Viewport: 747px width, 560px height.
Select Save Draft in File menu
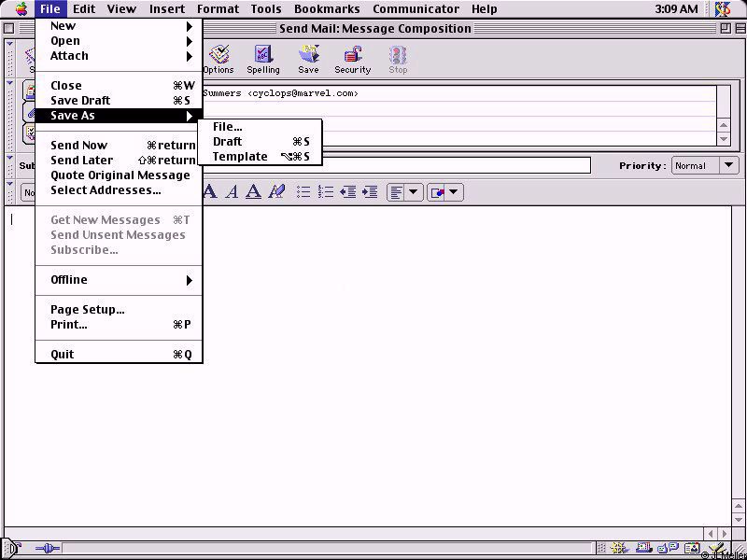pos(120,101)
